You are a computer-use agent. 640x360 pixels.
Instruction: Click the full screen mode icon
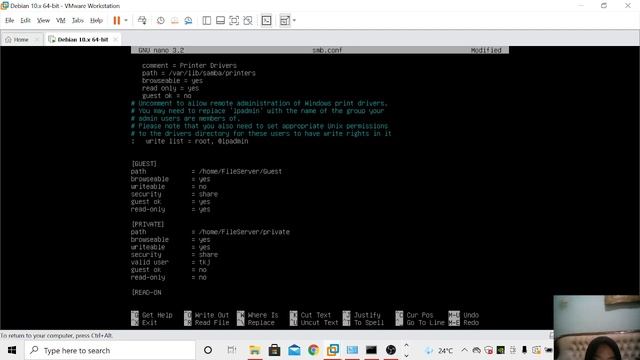[234, 20]
